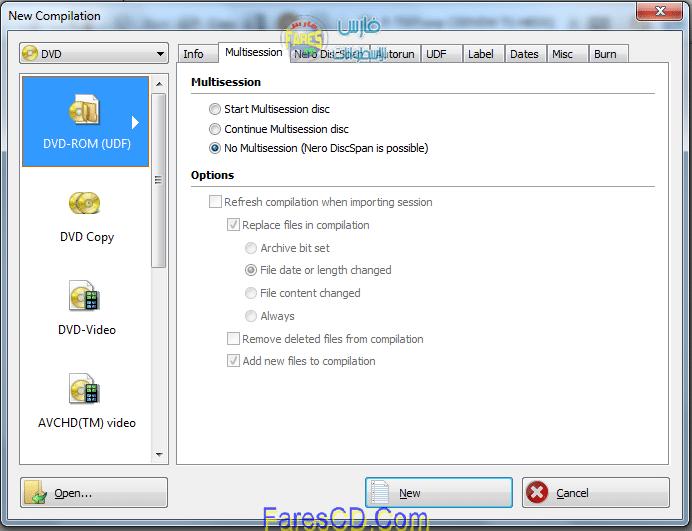Open the Nero DiscSpan tab
This screenshot has height=531, width=692.
[329, 54]
